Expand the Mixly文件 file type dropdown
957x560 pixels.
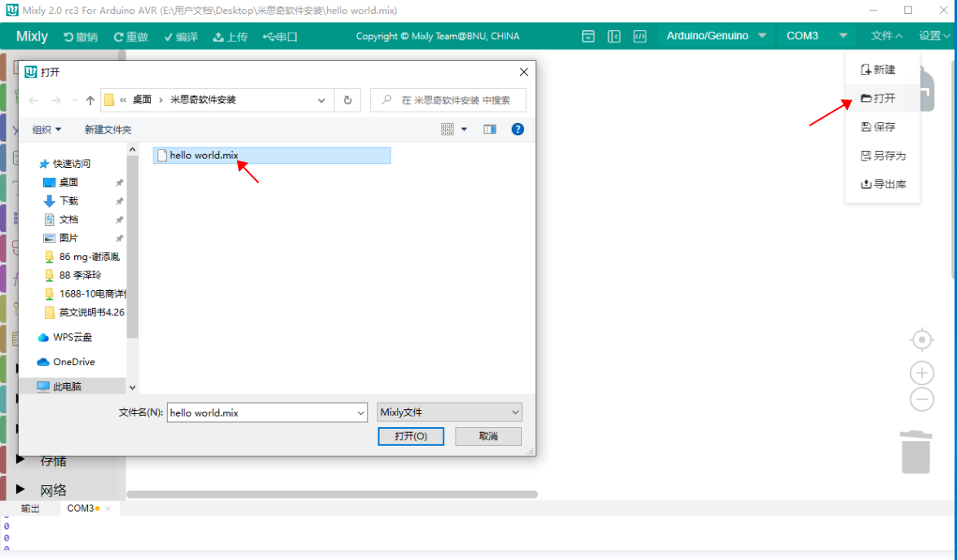coord(450,412)
